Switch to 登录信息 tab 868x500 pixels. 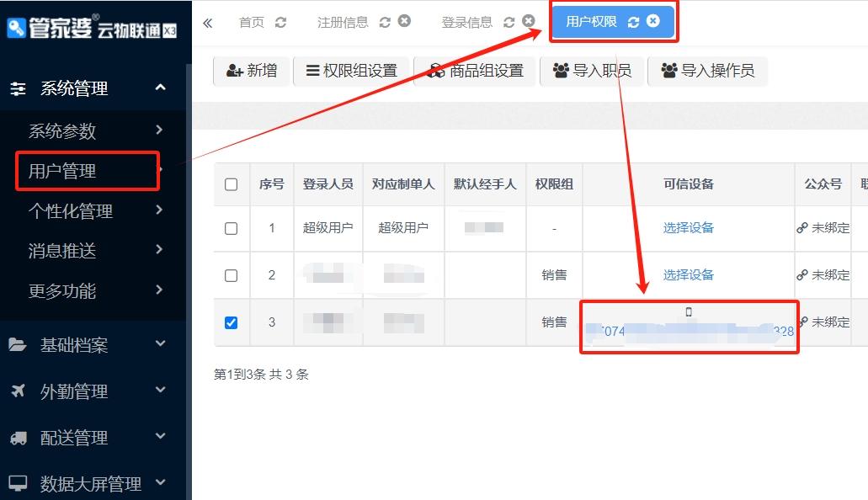tap(466, 22)
